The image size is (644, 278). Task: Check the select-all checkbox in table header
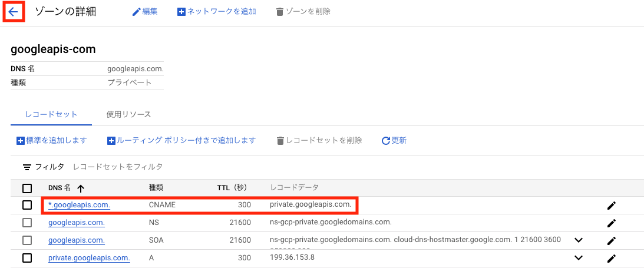coord(27,188)
